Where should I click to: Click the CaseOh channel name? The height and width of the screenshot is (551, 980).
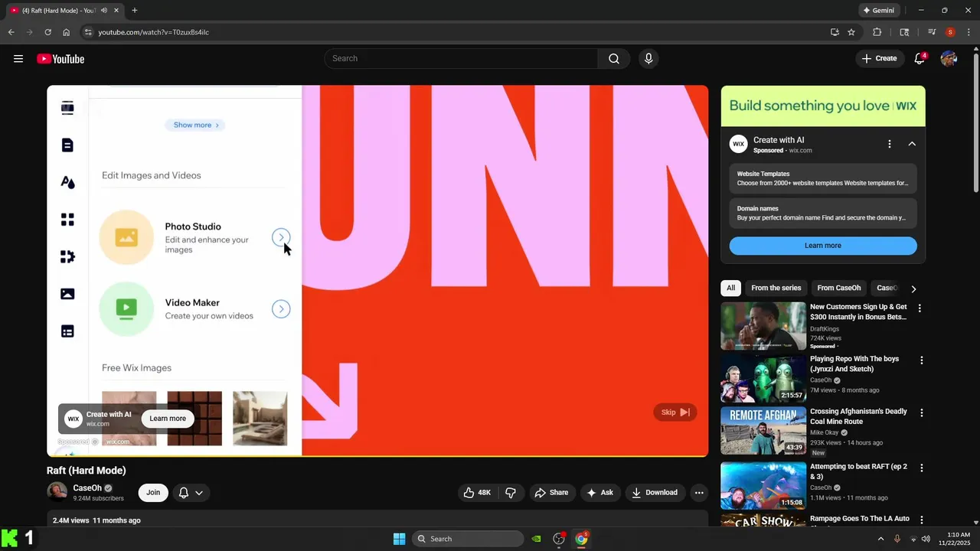[87, 488]
